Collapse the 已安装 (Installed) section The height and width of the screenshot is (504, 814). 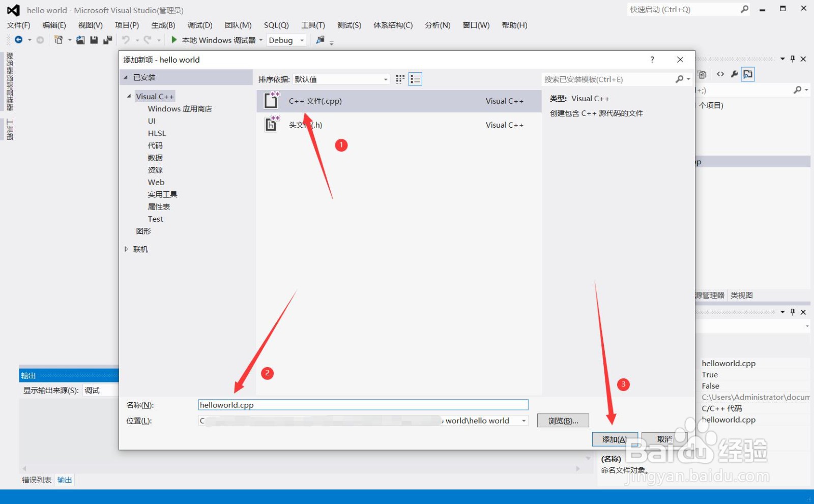126,77
